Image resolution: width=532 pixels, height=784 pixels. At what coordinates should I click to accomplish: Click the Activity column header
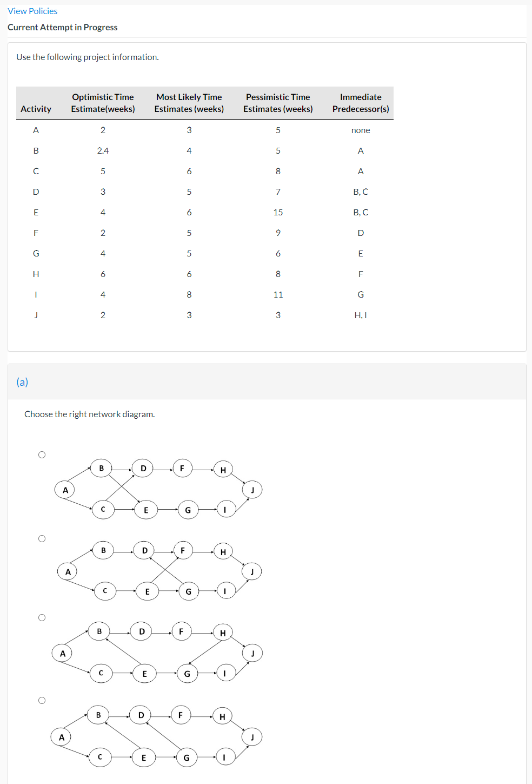36,108
